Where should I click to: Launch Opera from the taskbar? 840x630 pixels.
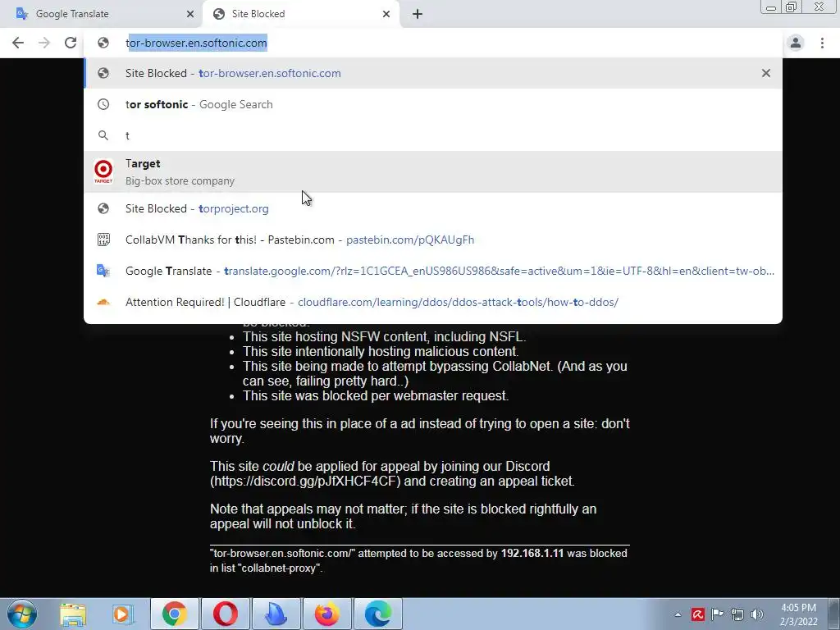tap(226, 614)
